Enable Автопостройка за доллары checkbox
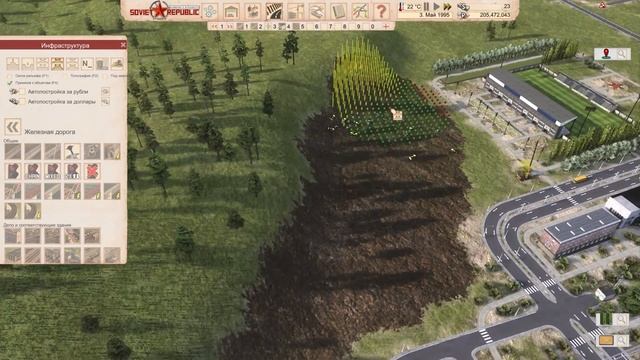The width and height of the screenshot is (640, 360). 22,102
